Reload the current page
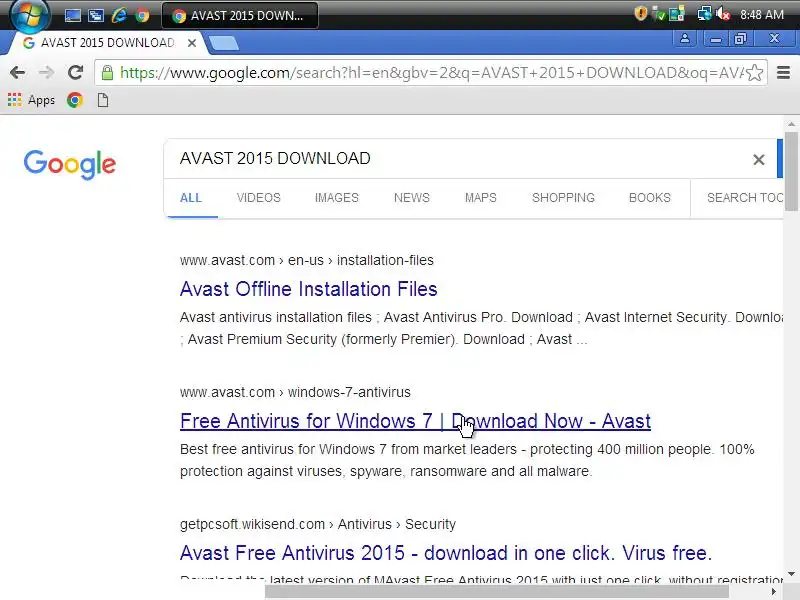Screen dimensions: 800x600 pyautogui.click(x=76, y=72)
